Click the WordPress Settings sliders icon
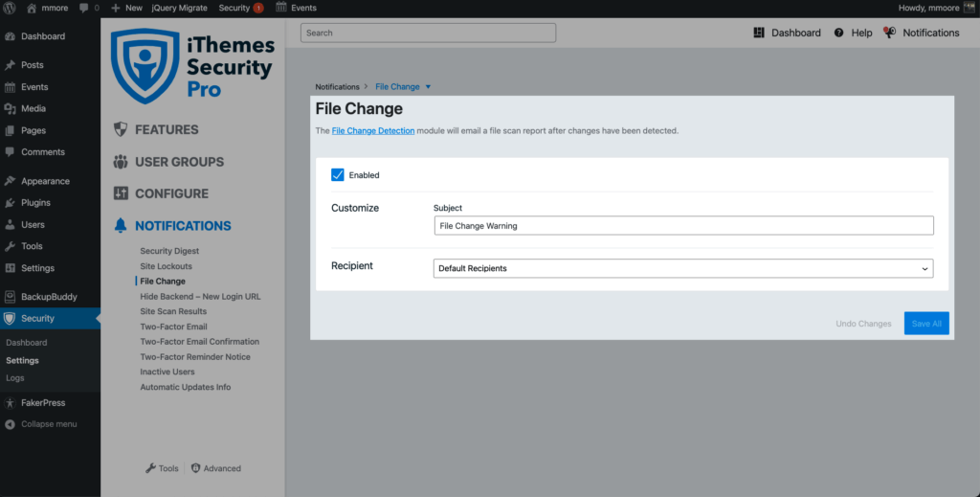This screenshot has width=980, height=497. click(x=10, y=268)
